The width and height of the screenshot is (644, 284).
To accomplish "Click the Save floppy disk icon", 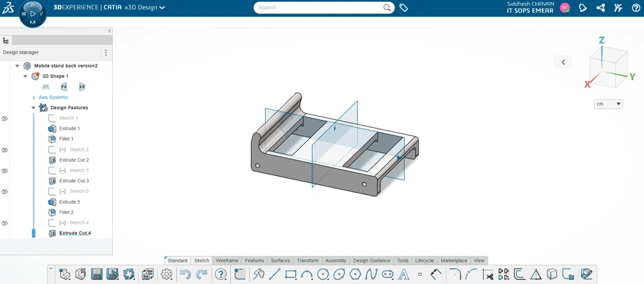I will (97, 274).
